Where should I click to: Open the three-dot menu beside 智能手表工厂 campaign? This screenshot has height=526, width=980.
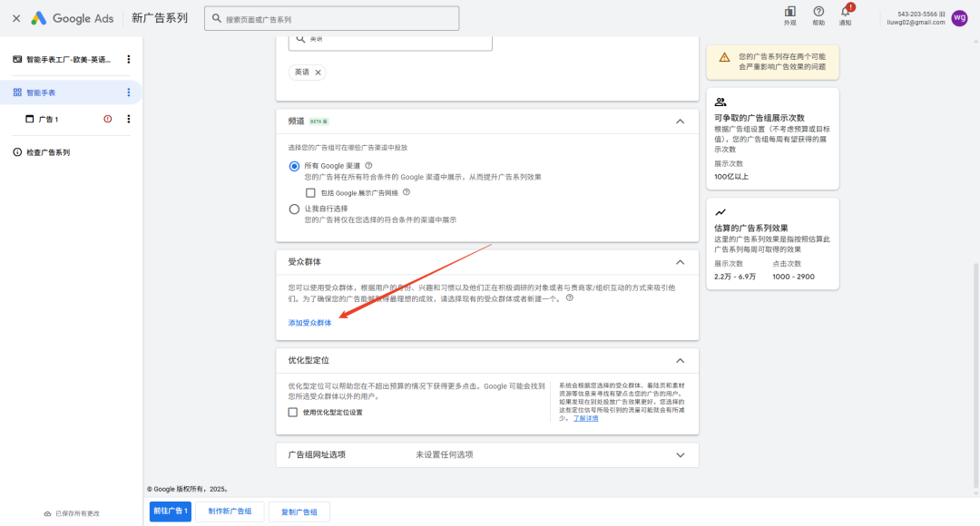tap(128, 60)
